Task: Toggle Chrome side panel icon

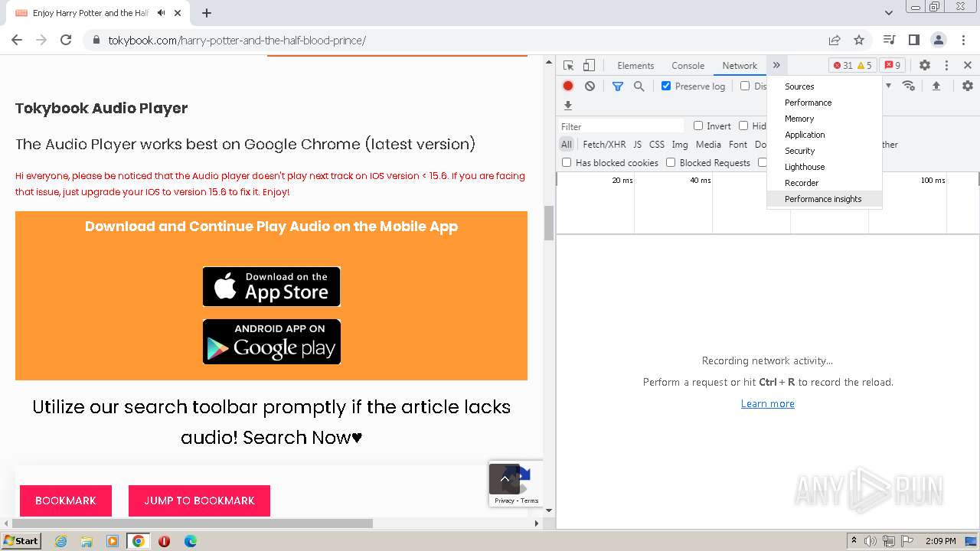Action: click(914, 40)
